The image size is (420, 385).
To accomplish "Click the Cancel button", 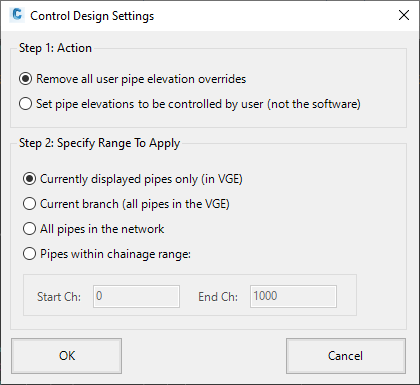I will pos(346,356).
